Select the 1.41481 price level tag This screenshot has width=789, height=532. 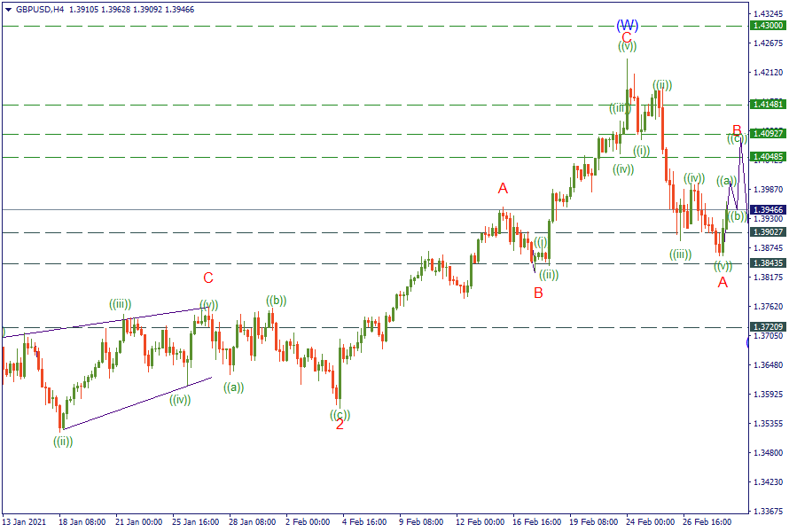pyautogui.click(x=768, y=105)
